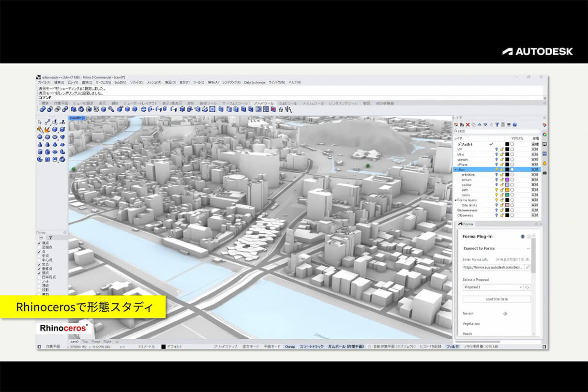Screen dimensions: 588x392
Task: Click the orange color swatch of path layer
Action: pyautogui.click(x=507, y=190)
